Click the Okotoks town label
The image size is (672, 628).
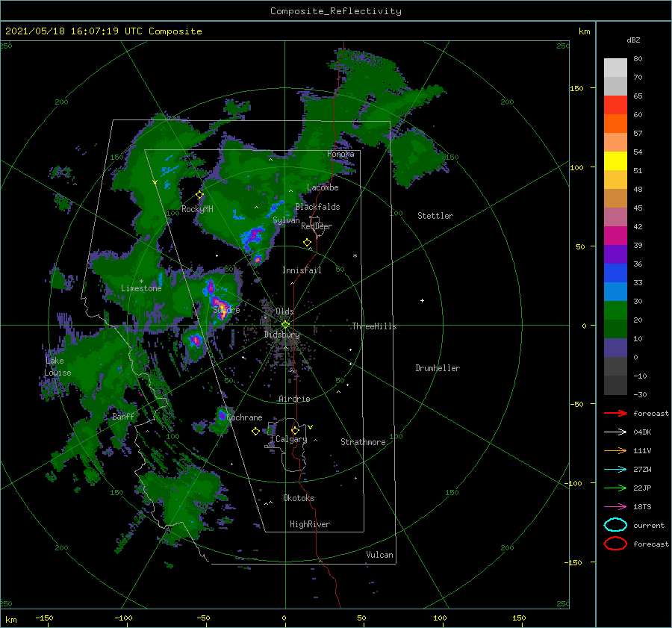pos(299,498)
